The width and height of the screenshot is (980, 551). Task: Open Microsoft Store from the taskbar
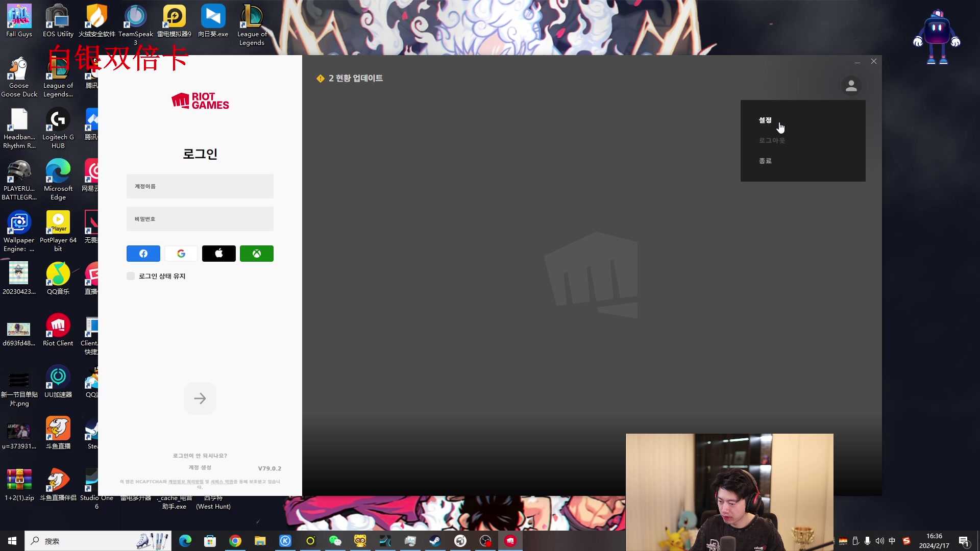point(210,541)
